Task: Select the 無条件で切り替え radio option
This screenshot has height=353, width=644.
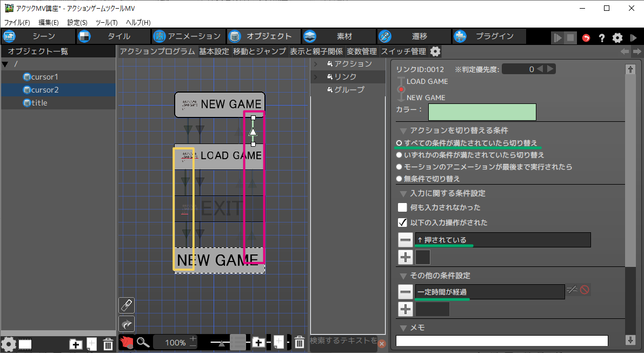Action: [x=399, y=179]
